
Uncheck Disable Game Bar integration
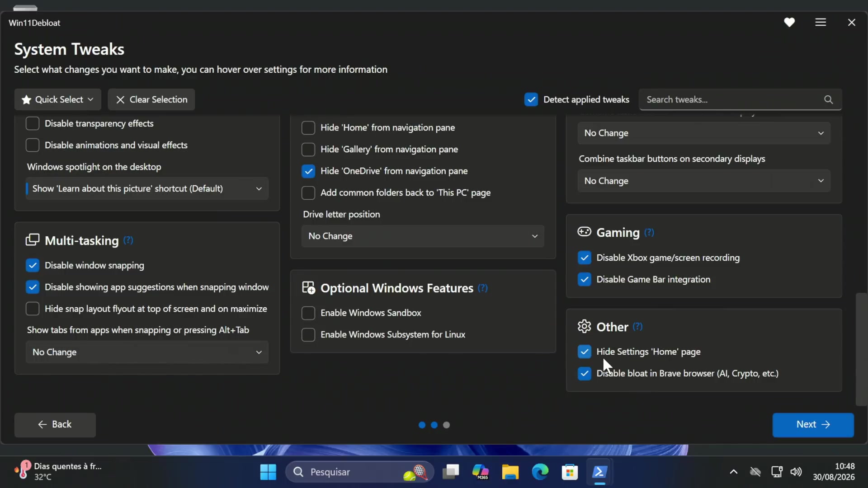(x=585, y=279)
